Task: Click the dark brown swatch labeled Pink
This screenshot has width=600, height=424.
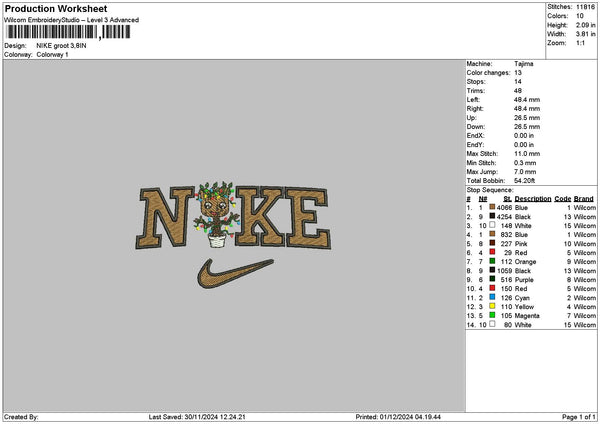Action: click(492, 243)
